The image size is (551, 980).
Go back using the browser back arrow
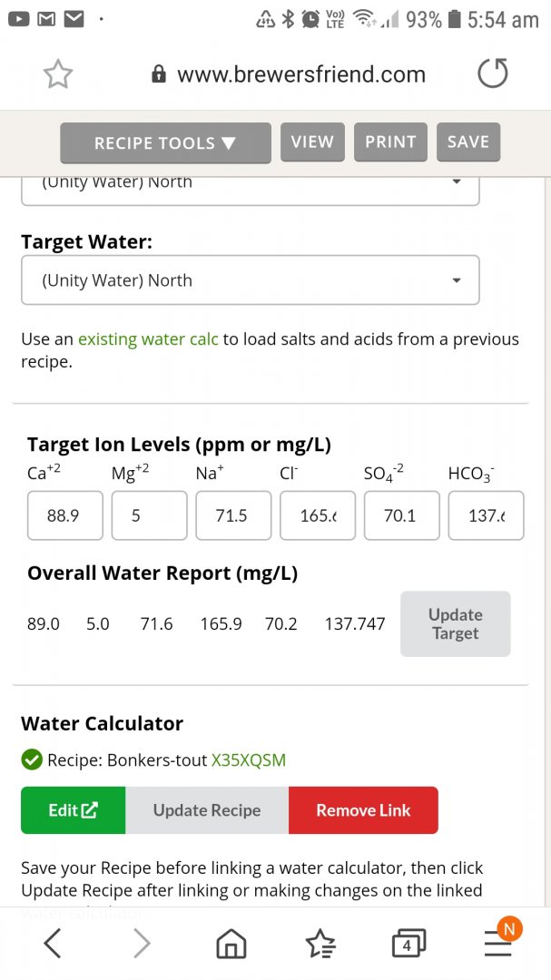pos(53,945)
